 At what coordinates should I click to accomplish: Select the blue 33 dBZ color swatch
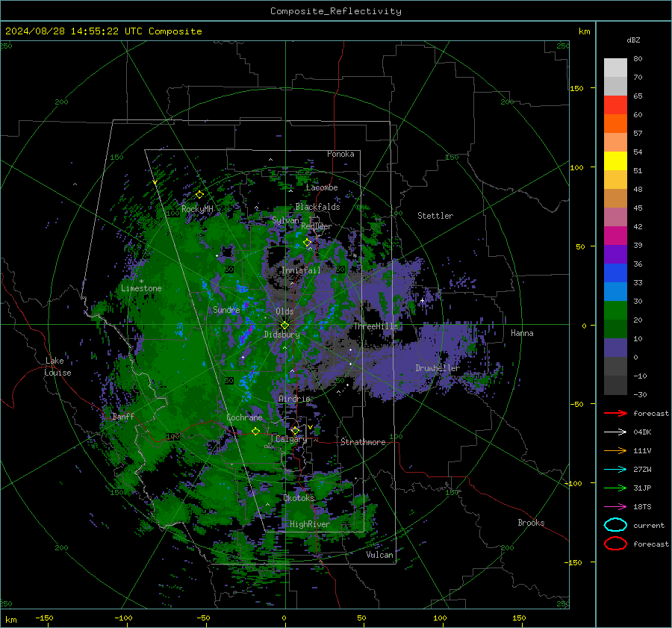tap(615, 273)
